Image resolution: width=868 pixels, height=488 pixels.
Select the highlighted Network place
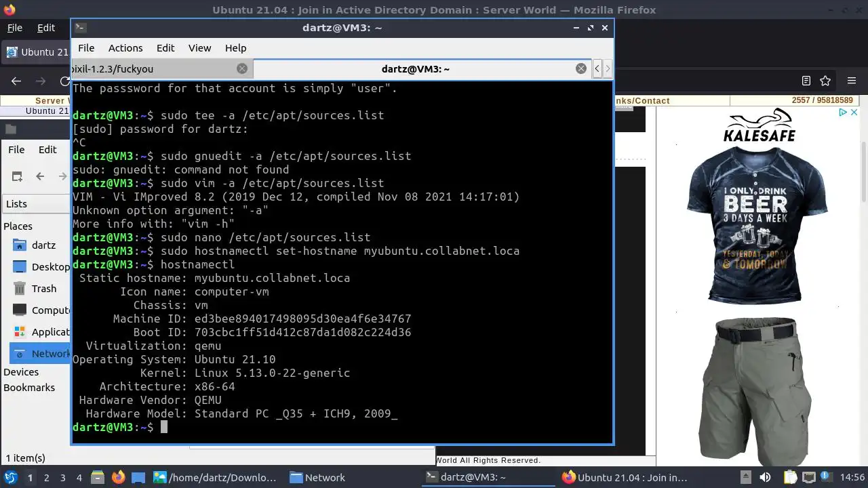click(x=41, y=354)
